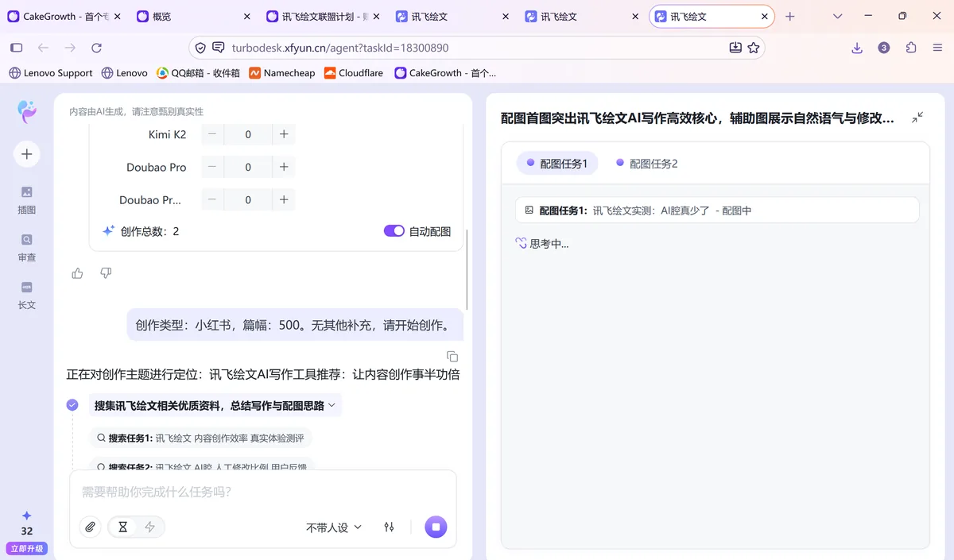Decrease Kimi K2 count
Screen dimensions: 954x560
(x=212, y=134)
